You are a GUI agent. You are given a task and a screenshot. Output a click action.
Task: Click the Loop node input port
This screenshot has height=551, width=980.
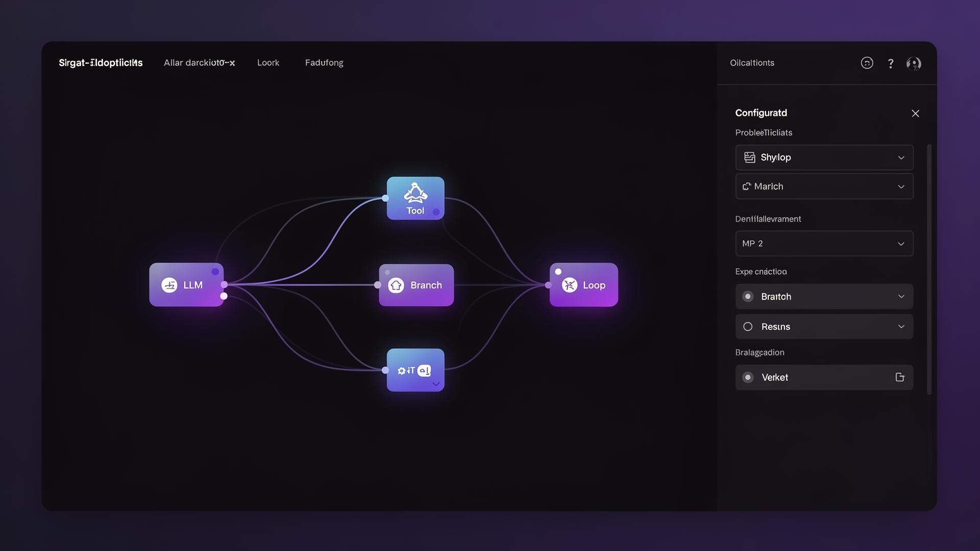548,285
